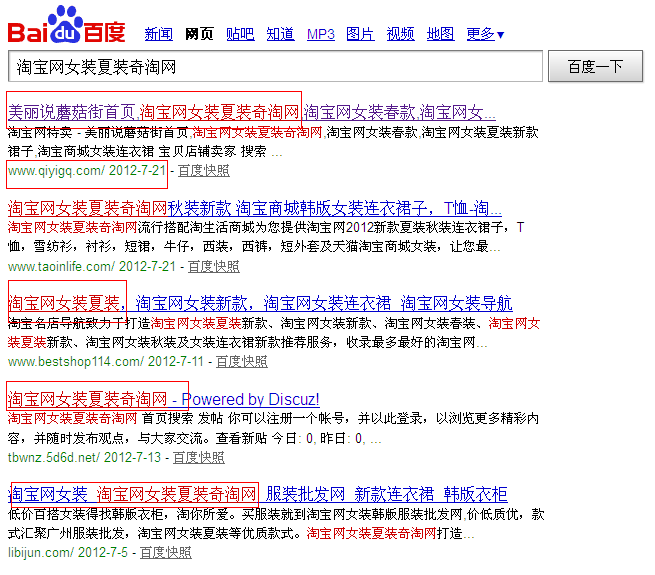
Task: Click snippet line 恤,雪纺衫,衬衫,短裙,牛仔
Action: click(254, 247)
